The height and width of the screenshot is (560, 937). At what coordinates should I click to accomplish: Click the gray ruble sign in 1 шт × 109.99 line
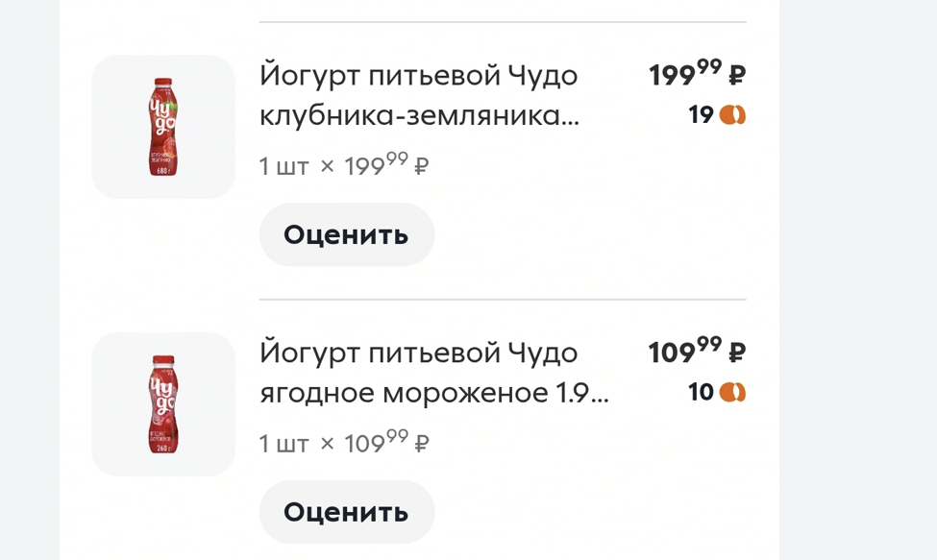click(421, 444)
